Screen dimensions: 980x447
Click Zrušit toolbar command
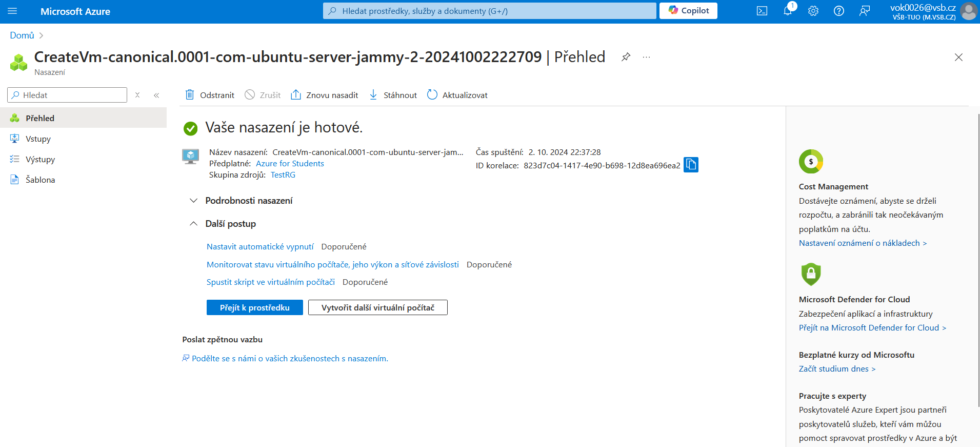pos(263,95)
